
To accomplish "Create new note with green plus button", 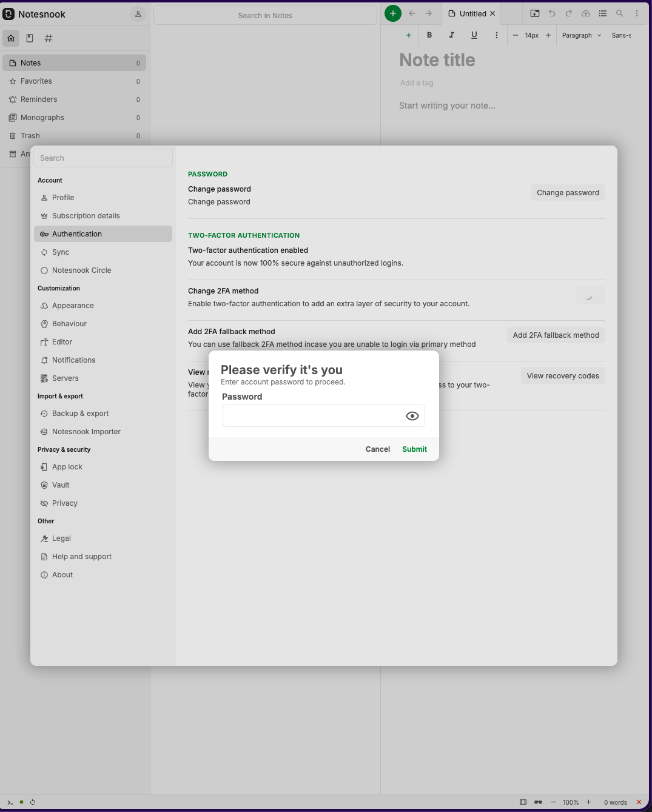I will (393, 13).
